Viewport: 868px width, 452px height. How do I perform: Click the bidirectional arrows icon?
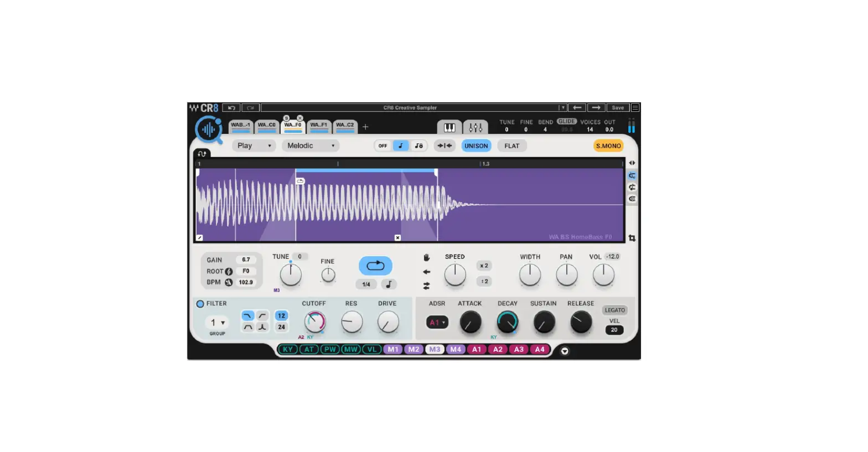click(x=427, y=286)
